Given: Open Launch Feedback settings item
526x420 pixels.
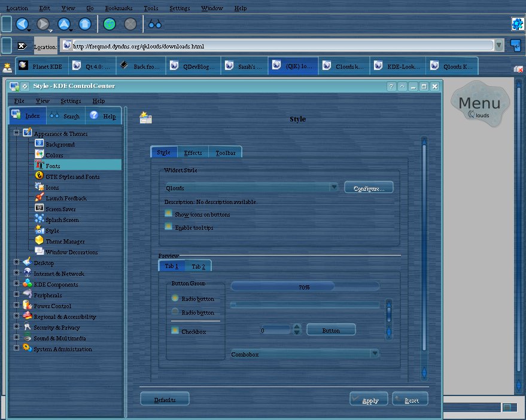Looking at the screenshot, I should pyautogui.click(x=66, y=198).
